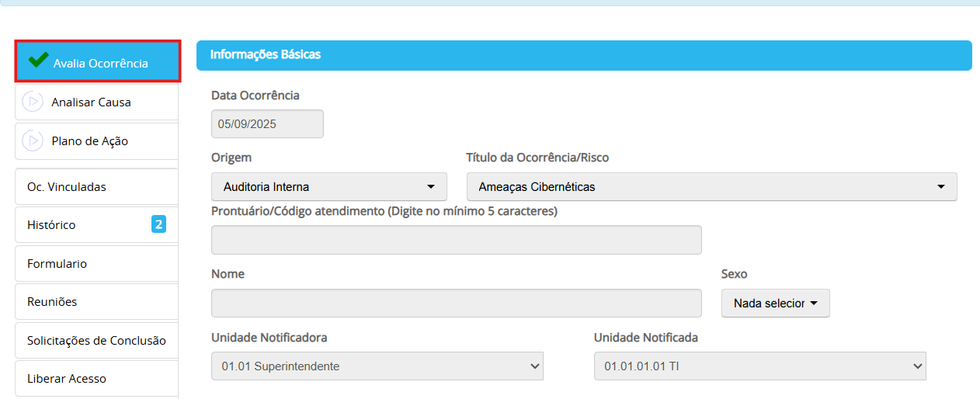The width and height of the screenshot is (980, 406).
Task: Click the Informações Básicas panel header
Action: tap(583, 55)
